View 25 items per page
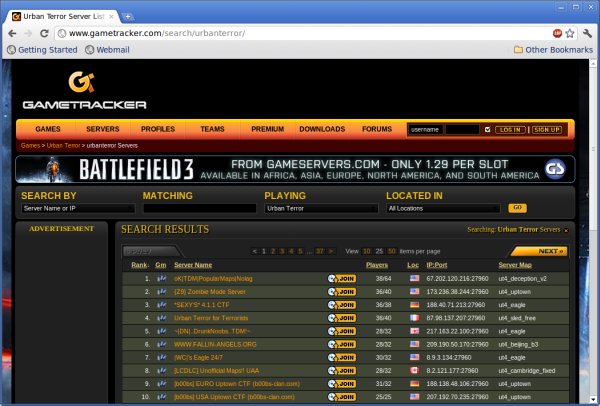This screenshot has height=406, width=600. (x=379, y=251)
